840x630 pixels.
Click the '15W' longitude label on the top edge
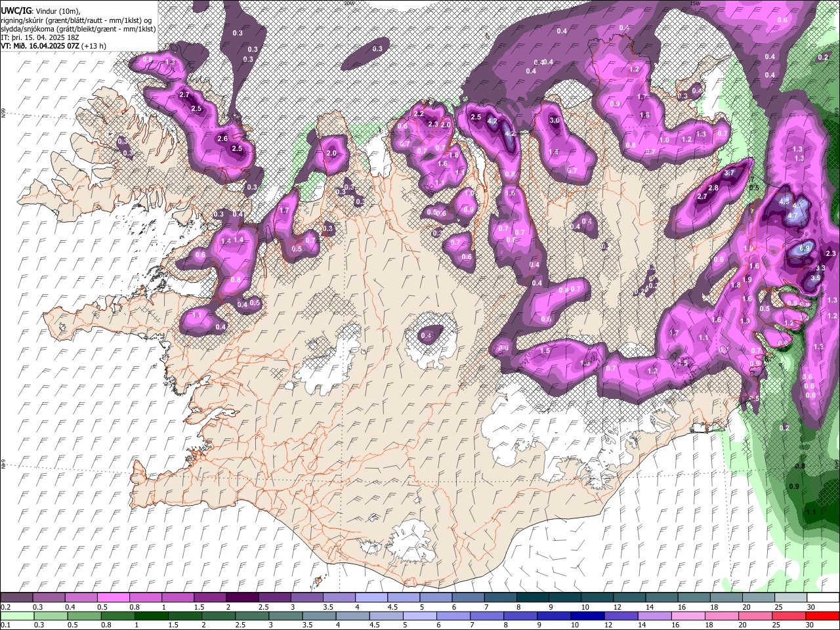click(695, 3)
